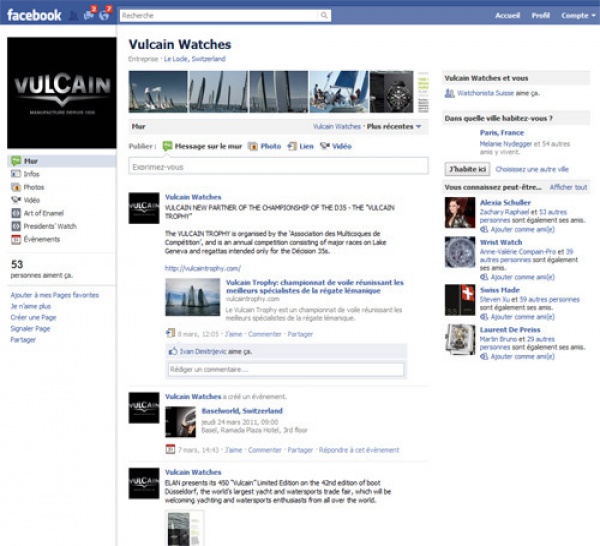
Task: Open Melanie Nydegger's profile link
Action: click(505, 144)
